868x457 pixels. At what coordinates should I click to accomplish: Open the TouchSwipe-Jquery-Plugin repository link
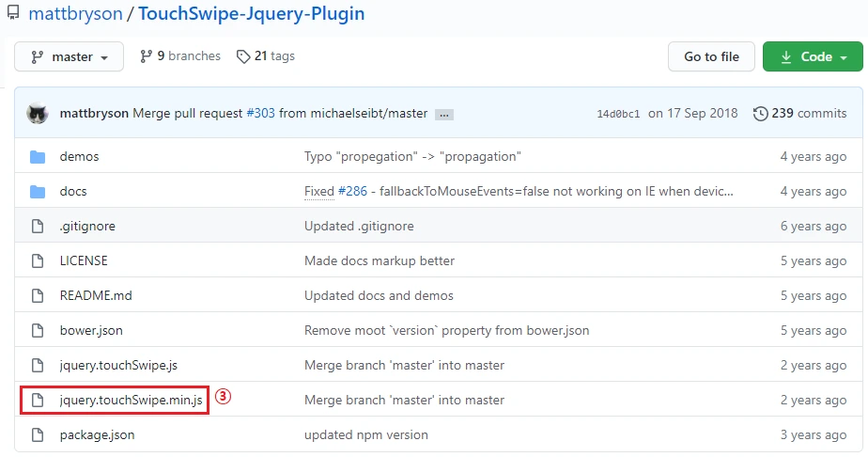pos(252,13)
